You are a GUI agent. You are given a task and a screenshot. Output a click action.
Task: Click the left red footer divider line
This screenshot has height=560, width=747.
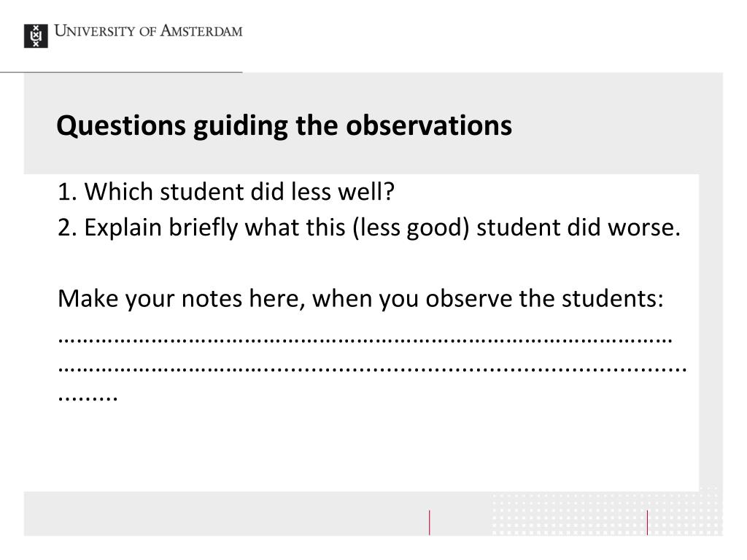pos(429,522)
